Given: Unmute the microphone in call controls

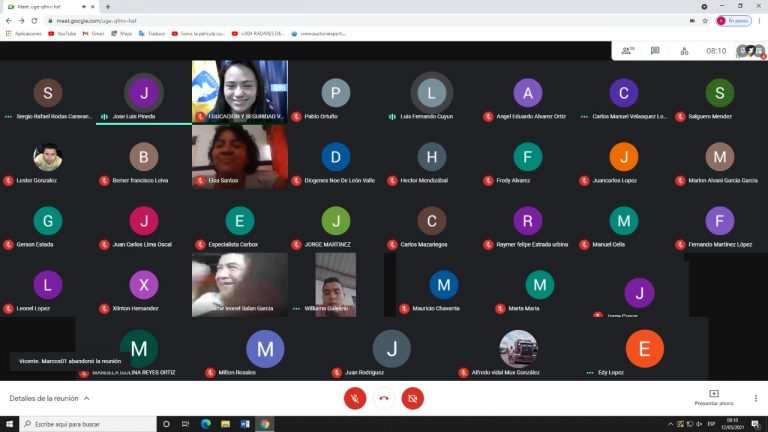Looking at the screenshot, I should coord(355,398).
